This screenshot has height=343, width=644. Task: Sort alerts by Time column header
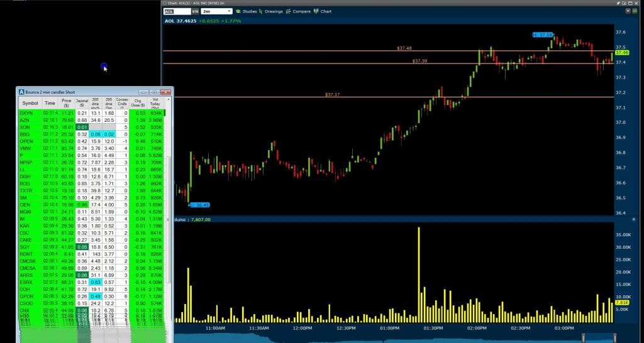[50, 104]
